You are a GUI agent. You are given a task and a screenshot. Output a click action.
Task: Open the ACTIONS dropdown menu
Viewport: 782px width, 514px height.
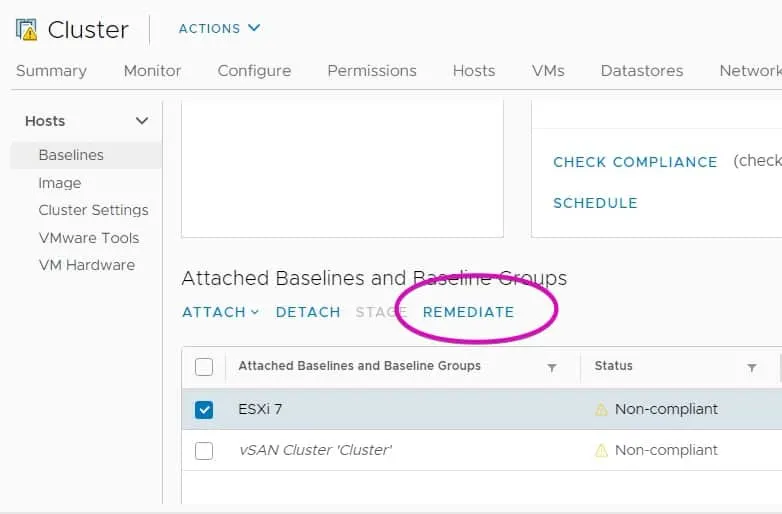point(219,28)
